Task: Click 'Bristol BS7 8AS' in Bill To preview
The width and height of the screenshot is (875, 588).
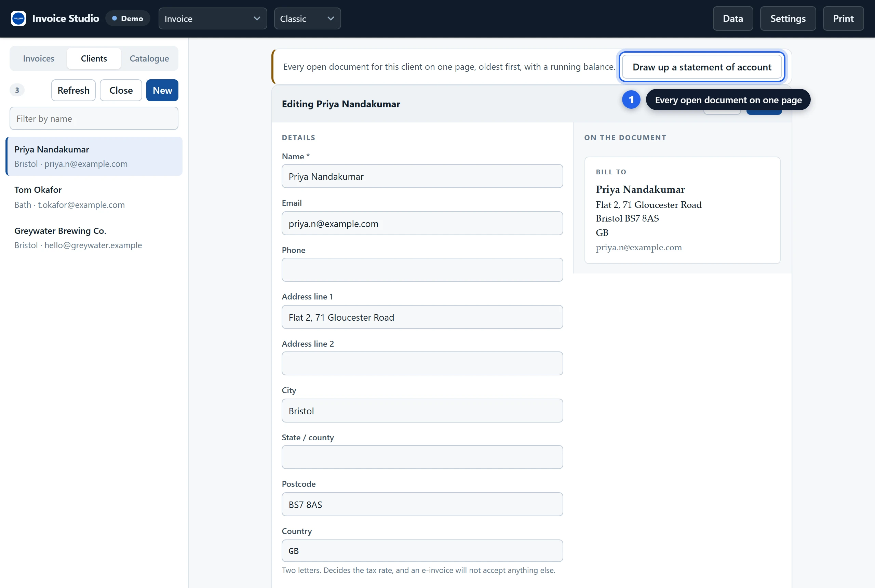Action: pyautogui.click(x=627, y=218)
